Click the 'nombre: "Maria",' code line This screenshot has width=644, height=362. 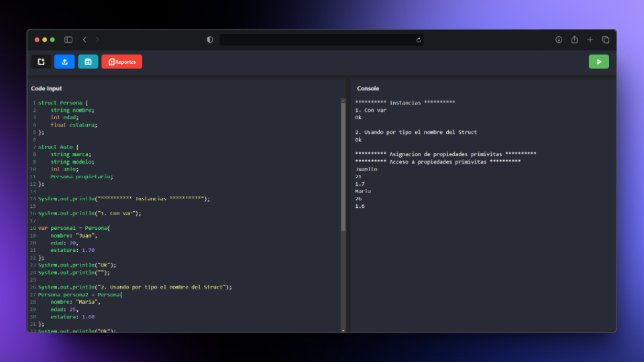[76, 302]
